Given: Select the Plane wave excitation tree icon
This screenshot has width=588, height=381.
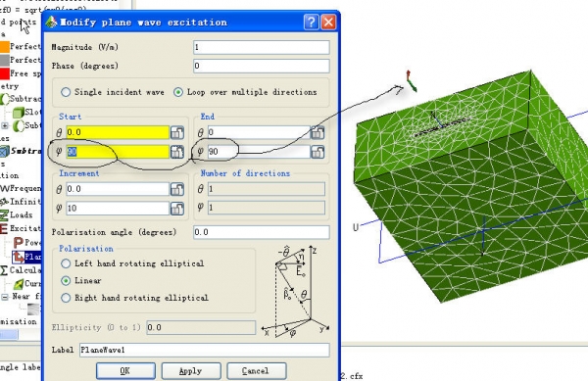Looking at the screenshot, I should pos(18,257).
